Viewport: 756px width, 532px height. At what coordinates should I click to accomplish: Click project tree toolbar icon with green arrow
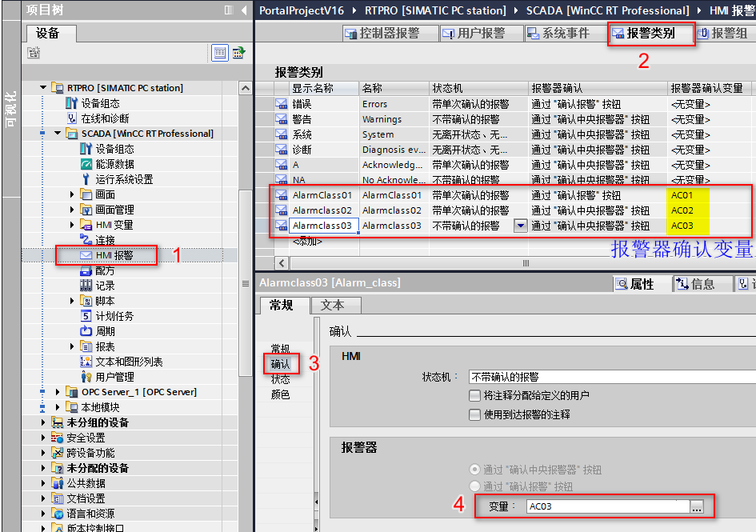click(238, 53)
